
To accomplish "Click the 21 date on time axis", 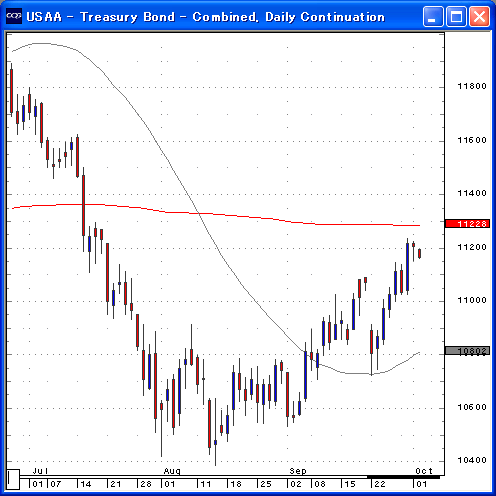I will pos(116,484).
